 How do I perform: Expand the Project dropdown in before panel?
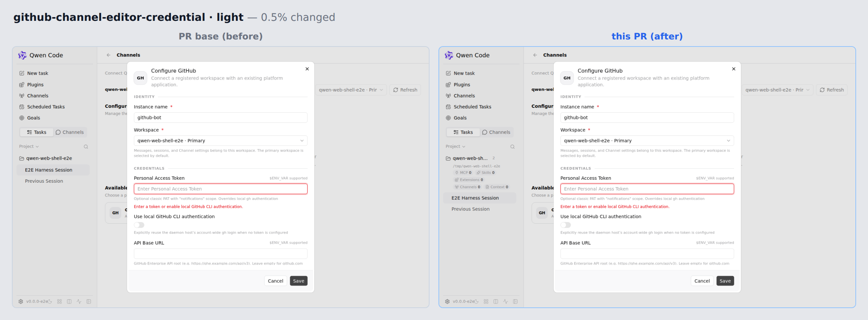point(29,147)
